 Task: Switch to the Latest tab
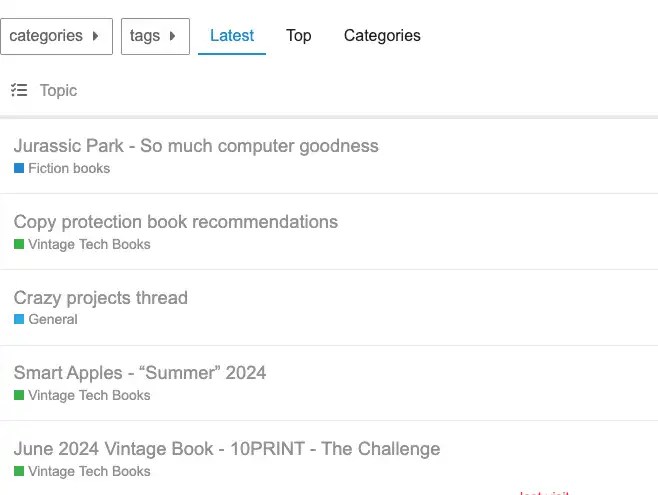click(x=232, y=36)
